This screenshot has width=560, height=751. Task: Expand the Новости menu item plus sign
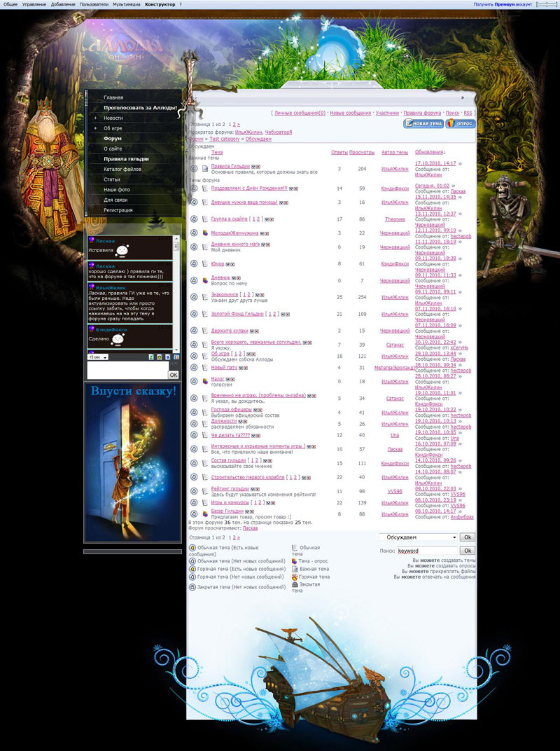95,118
